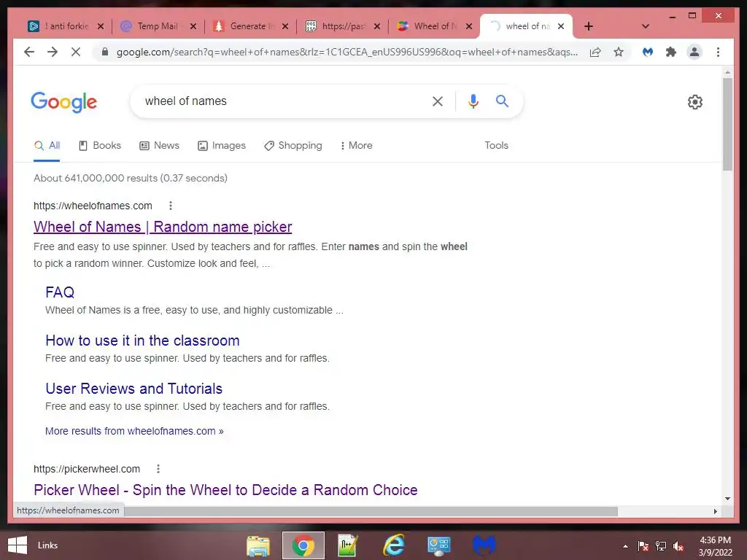Go back to the previous page

tap(29, 52)
